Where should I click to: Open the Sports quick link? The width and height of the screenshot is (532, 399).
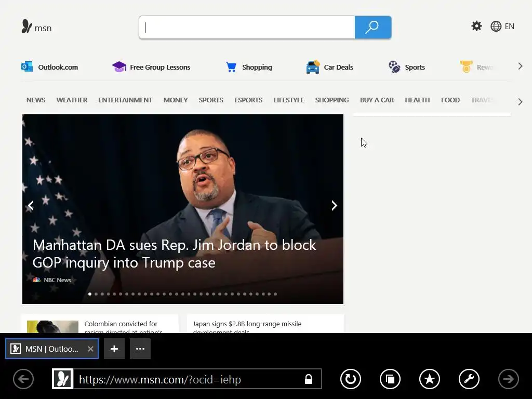pos(415,67)
